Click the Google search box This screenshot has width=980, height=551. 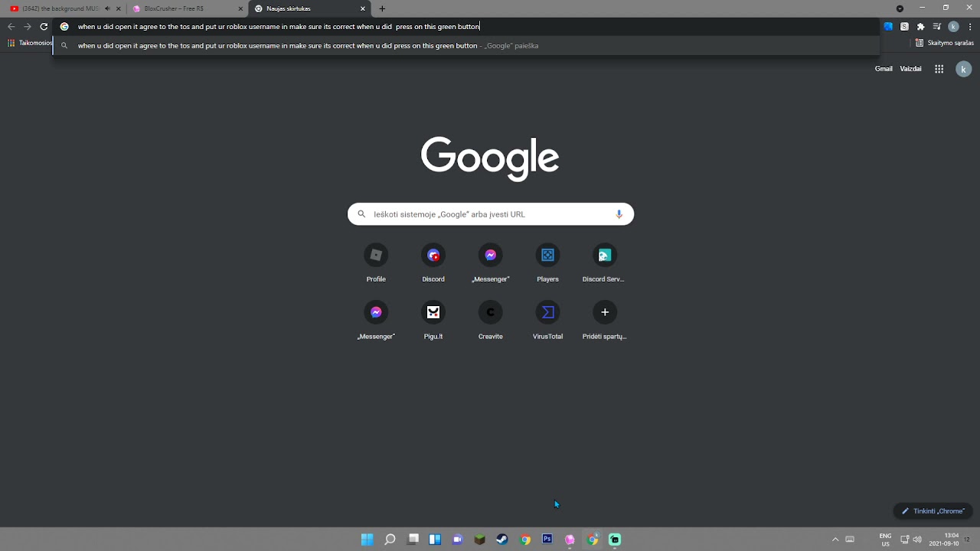pos(490,214)
